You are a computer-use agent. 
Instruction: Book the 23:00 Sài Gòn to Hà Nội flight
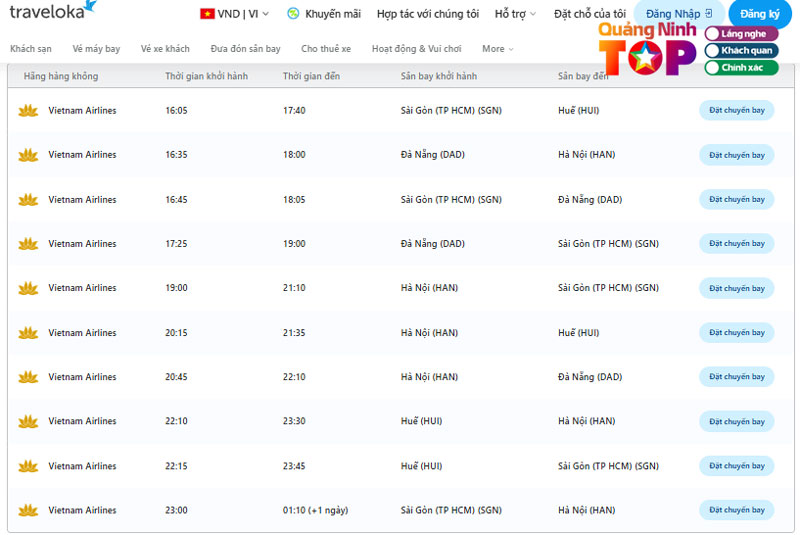point(736,510)
